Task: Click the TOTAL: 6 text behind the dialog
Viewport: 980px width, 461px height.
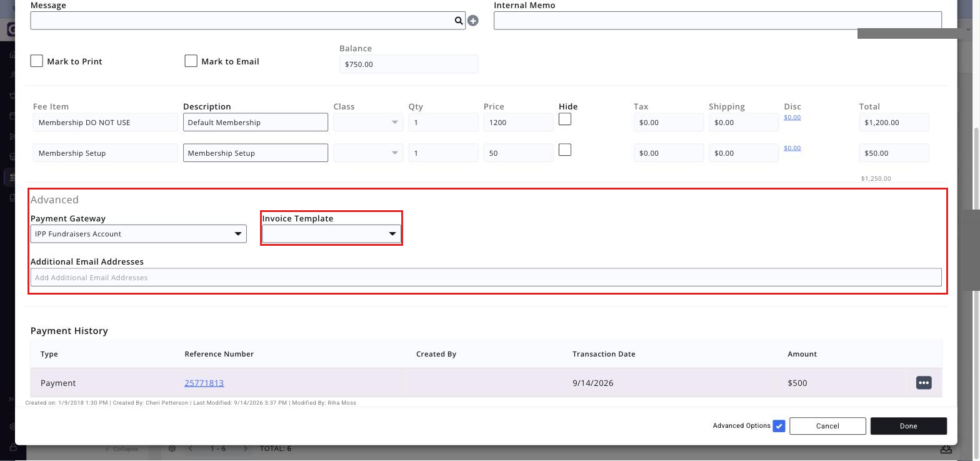Action: [276, 448]
